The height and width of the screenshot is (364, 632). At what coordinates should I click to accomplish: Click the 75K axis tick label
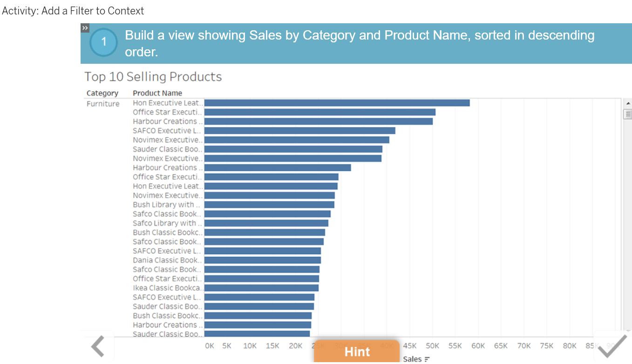point(547,346)
